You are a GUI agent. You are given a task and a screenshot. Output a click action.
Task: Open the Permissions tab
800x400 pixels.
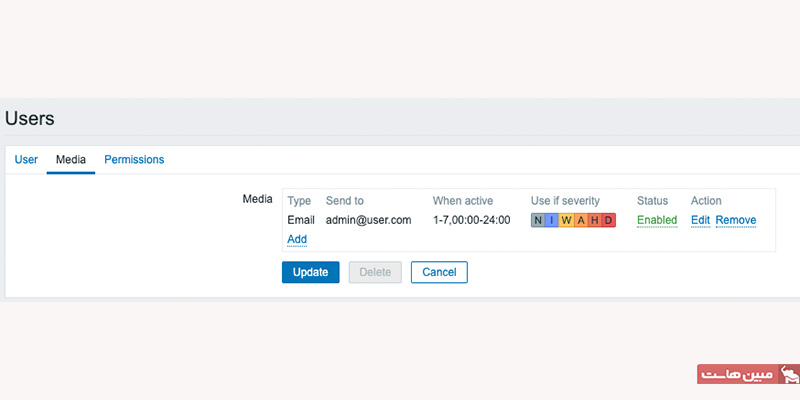134,160
